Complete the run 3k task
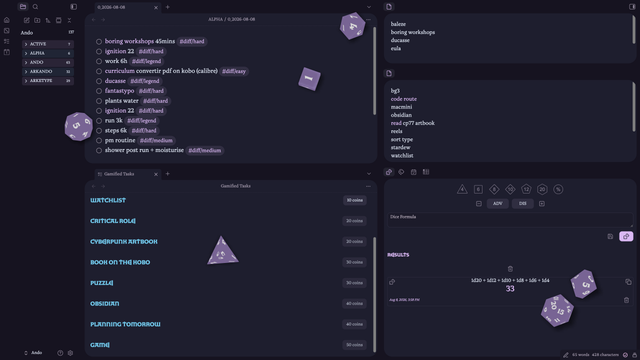This screenshot has height=360, width=640. 99,121
